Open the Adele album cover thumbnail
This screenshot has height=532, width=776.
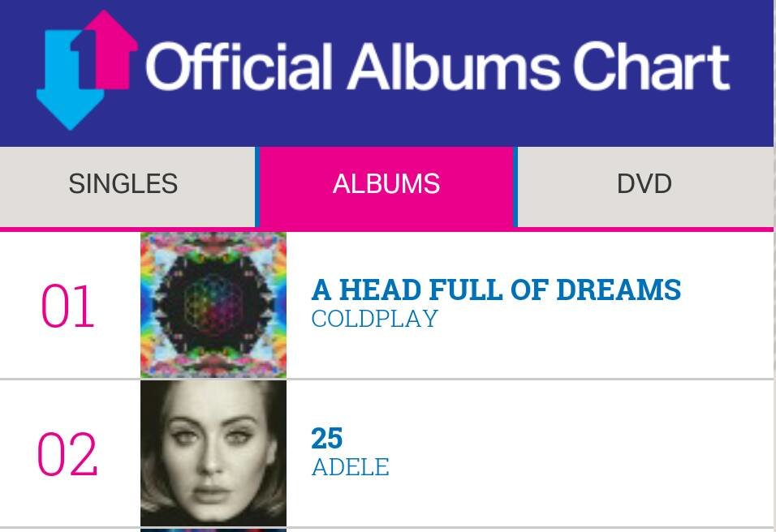213,453
